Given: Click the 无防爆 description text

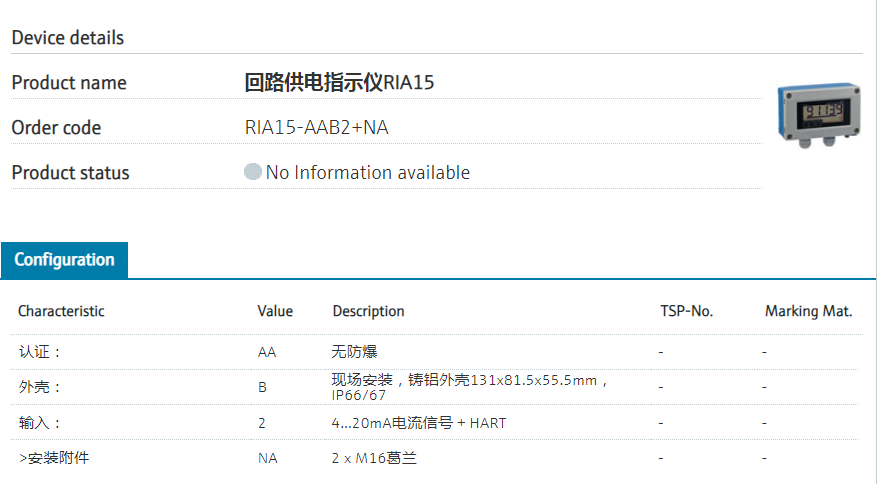Looking at the screenshot, I should (355, 352).
